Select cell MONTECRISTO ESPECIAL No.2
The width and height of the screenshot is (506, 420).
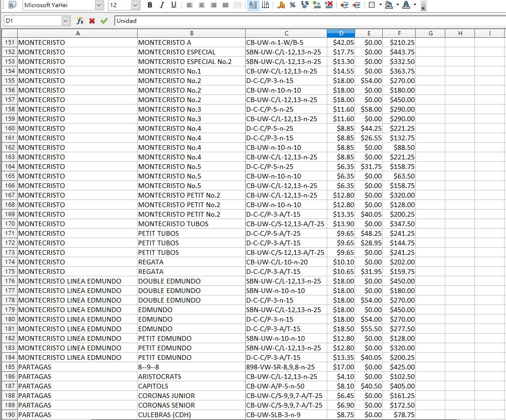(192, 62)
